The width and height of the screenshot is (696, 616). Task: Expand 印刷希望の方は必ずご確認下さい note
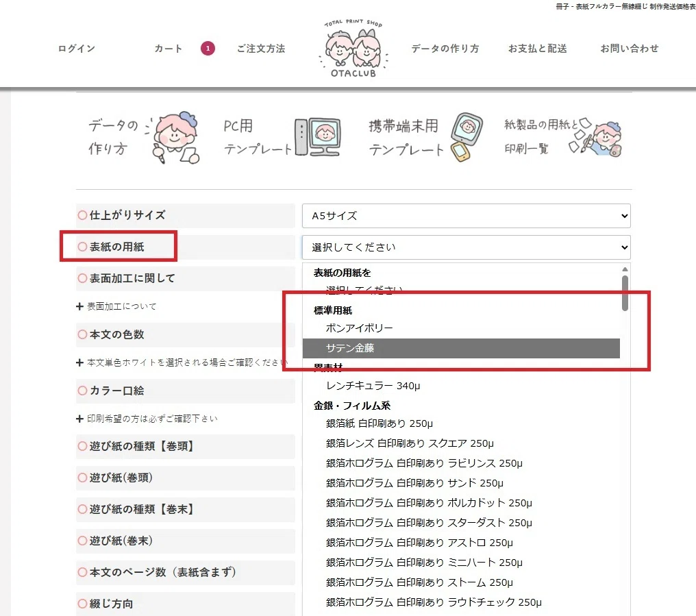(147, 419)
